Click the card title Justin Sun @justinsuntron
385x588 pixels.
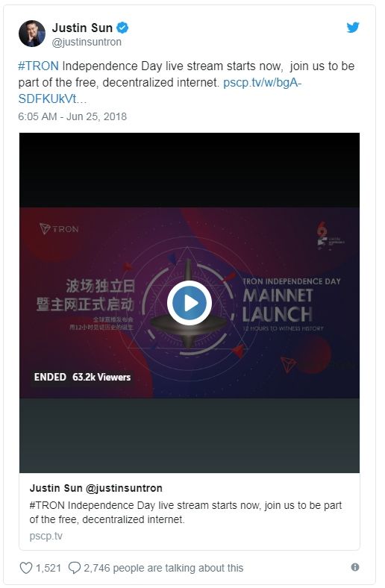coord(96,488)
